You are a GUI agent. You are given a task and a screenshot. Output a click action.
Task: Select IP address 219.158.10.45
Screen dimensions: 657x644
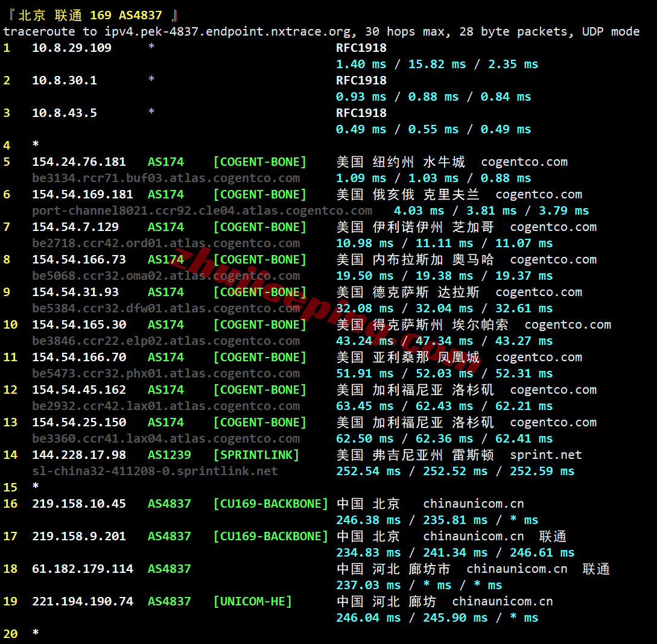pos(79,504)
